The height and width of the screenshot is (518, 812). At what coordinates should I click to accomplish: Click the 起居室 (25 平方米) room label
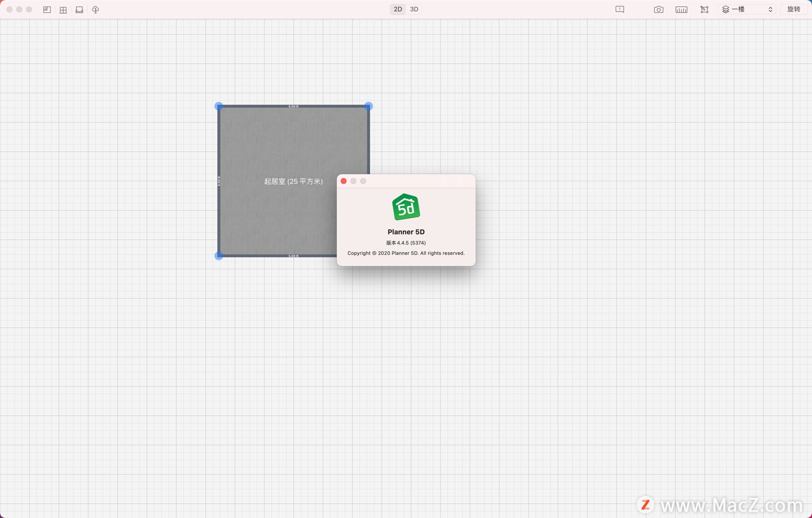(294, 181)
